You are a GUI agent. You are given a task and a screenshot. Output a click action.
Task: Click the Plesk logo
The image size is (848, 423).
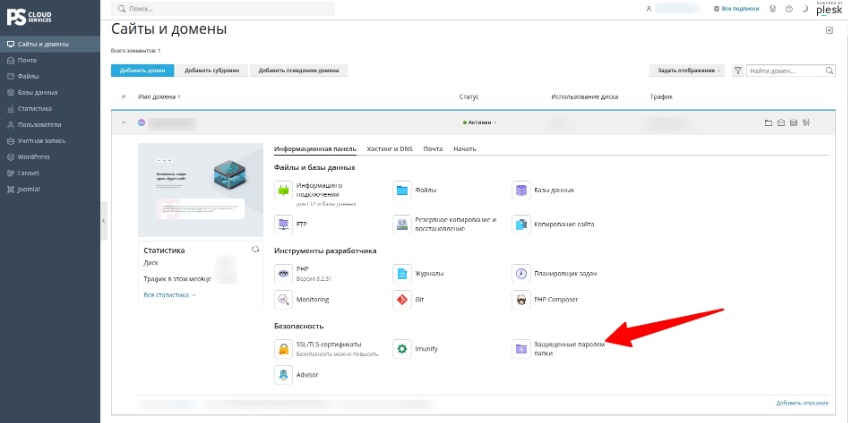[x=829, y=10]
